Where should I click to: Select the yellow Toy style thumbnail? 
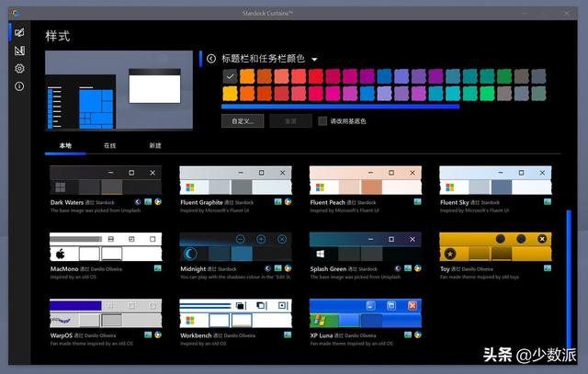[x=495, y=246]
